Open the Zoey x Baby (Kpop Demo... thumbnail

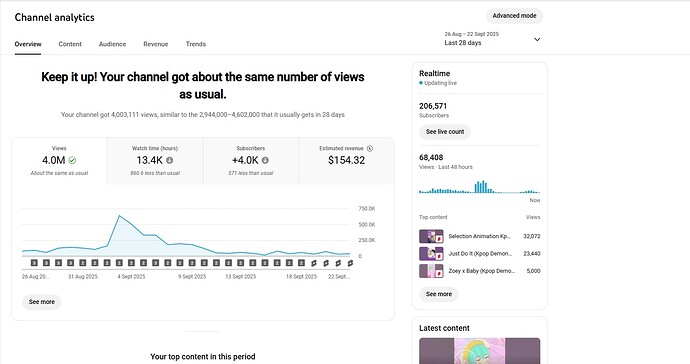point(431,271)
